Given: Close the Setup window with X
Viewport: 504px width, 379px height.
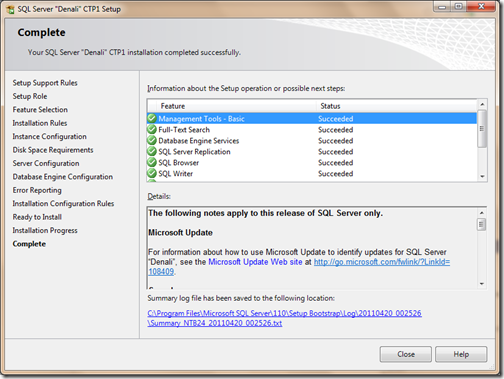Looking at the screenshot, I should pyautogui.click(x=481, y=7).
